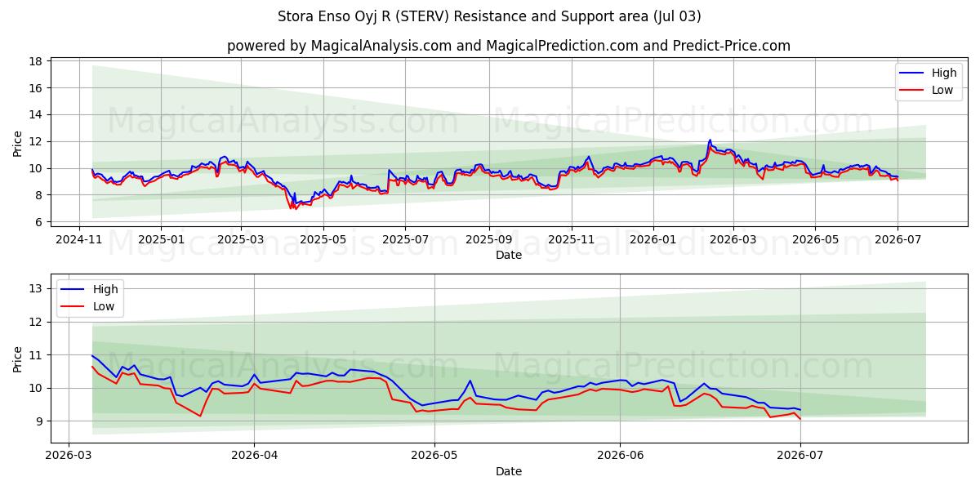Click the '2026-01' tick label
The width and height of the screenshot is (980, 490).
pos(653,238)
